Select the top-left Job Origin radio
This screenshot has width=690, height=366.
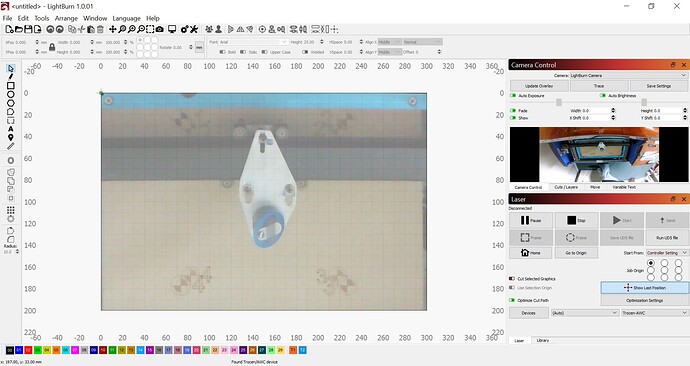(x=651, y=263)
